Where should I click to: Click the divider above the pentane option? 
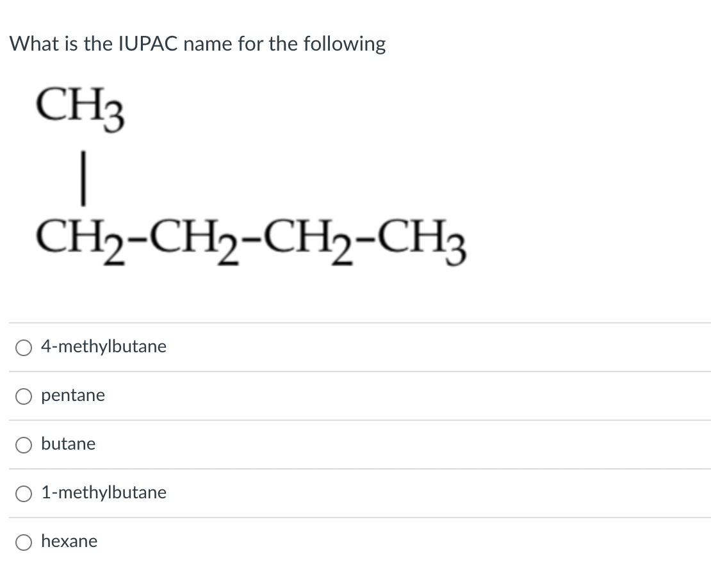tap(355, 372)
